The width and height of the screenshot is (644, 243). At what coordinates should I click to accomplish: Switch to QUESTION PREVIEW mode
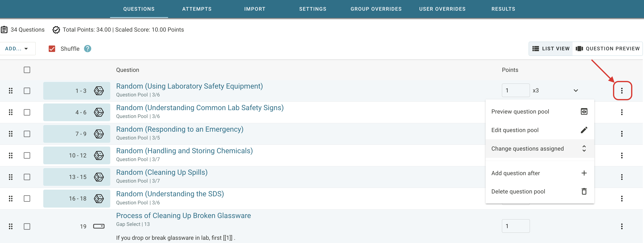pos(608,49)
